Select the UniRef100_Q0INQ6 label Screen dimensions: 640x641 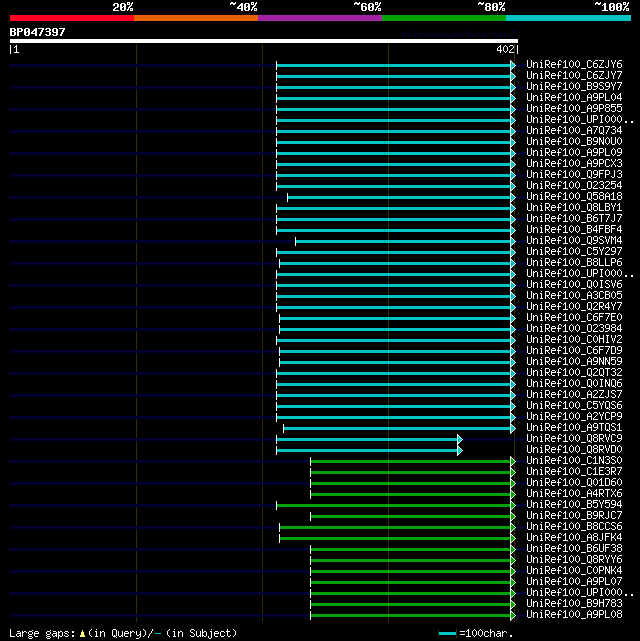[574, 383]
